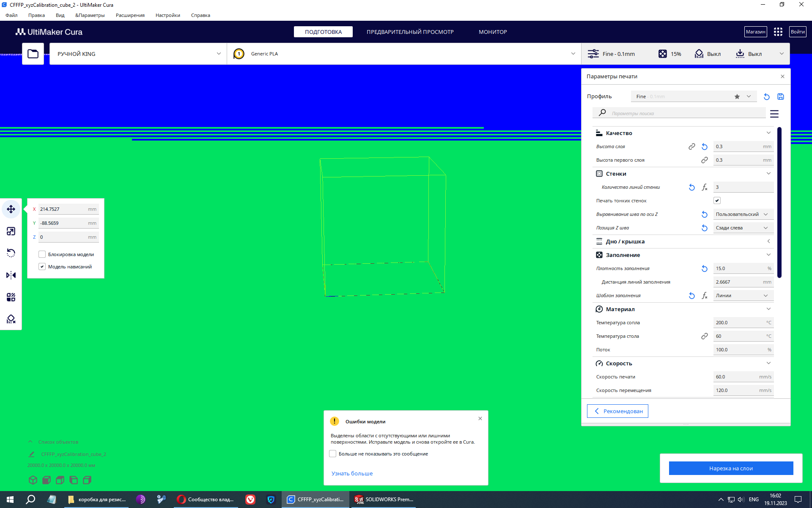The height and width of the screenshot is (508, 812).
Task: Select the Mirror tool icon
Action: tap(11, 275)
